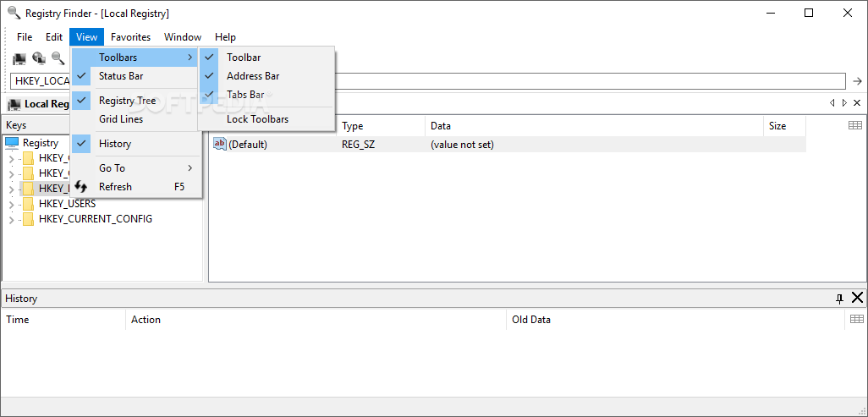Sort History by Time column

63,320
